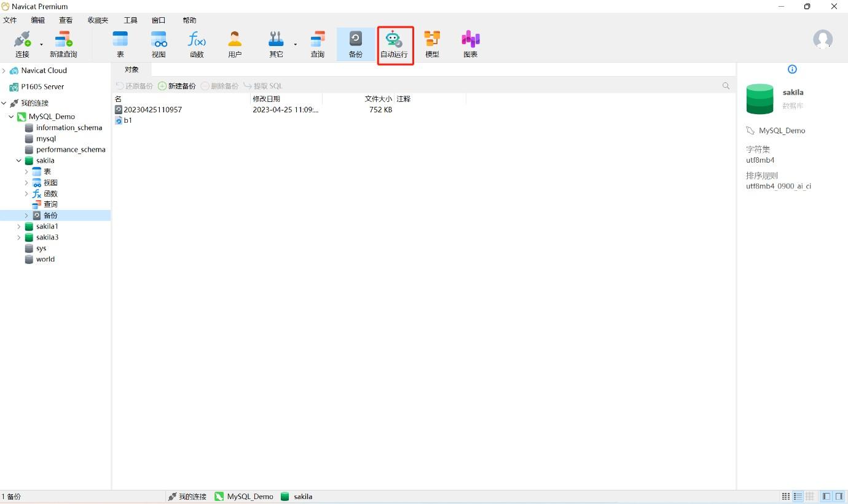The width and height of the screenshot is (848, 504).
Task: Click the 提取 SQL button
Action: [x=263, y=86]
